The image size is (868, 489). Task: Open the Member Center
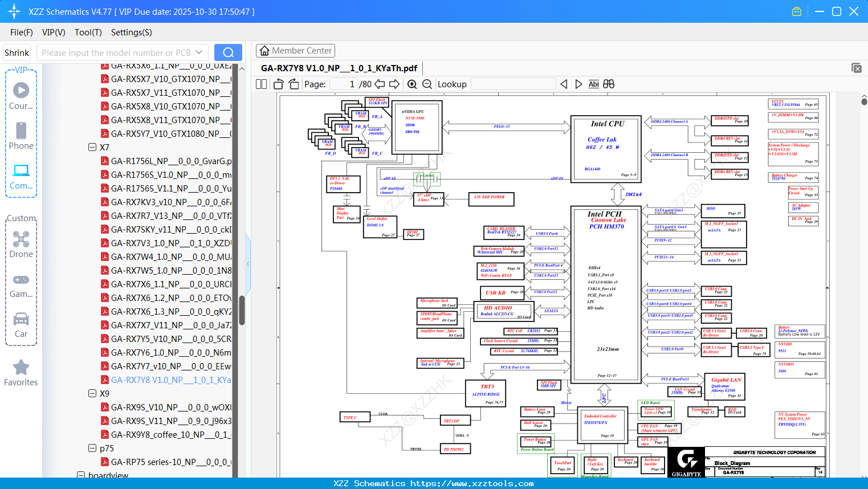(295, 51)
